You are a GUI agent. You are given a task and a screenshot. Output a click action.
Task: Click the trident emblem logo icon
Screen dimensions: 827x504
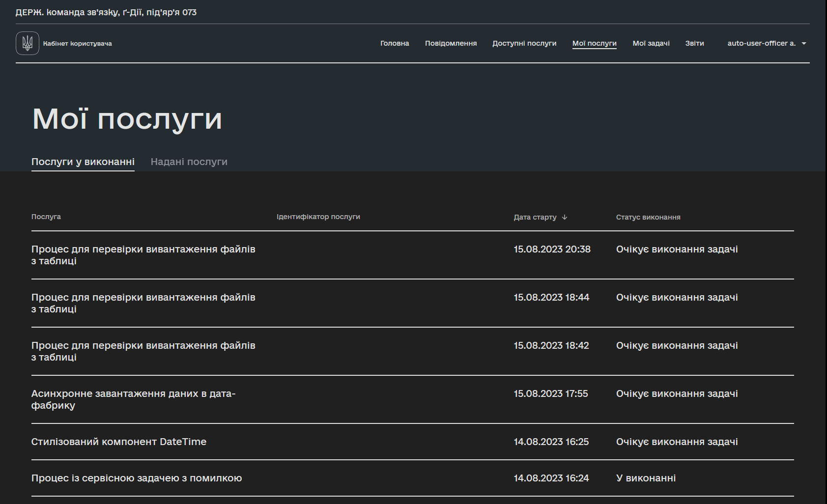coord(28,43)
